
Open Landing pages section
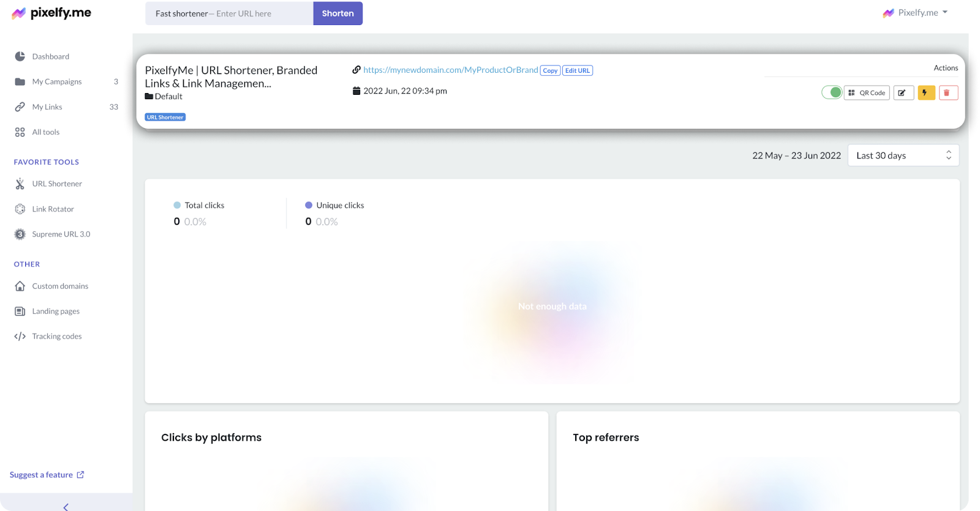tap(56, 311)
